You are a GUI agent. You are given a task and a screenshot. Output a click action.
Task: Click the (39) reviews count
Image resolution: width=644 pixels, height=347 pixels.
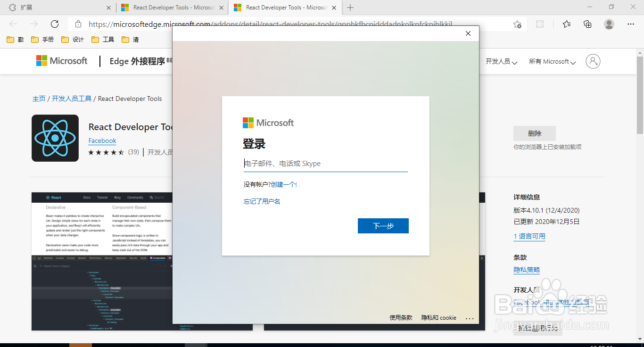click(133, 152)
